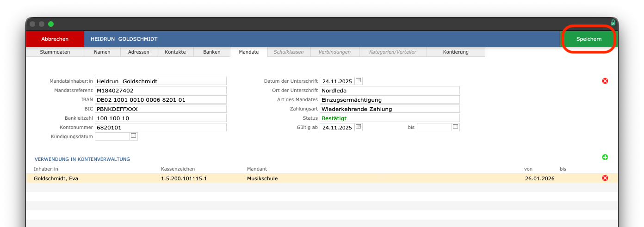Open calendar for Datum der Unterschrift
644x227 pixels.
358,81
